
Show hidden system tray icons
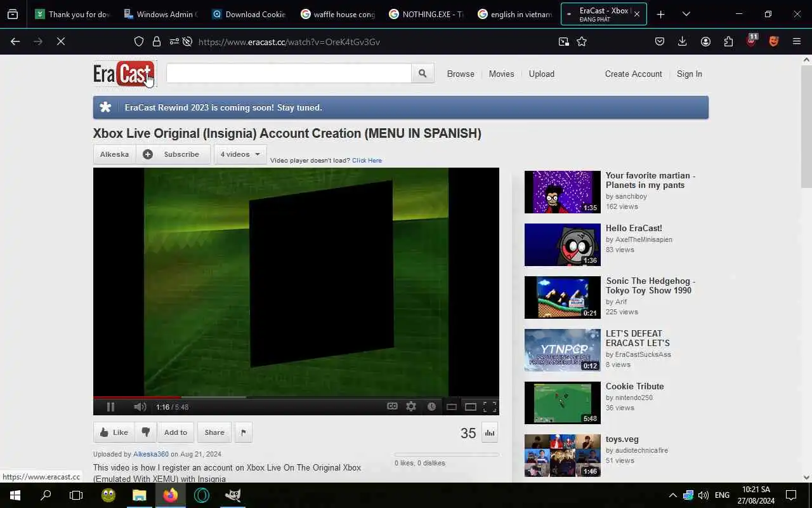coord(672,495)
